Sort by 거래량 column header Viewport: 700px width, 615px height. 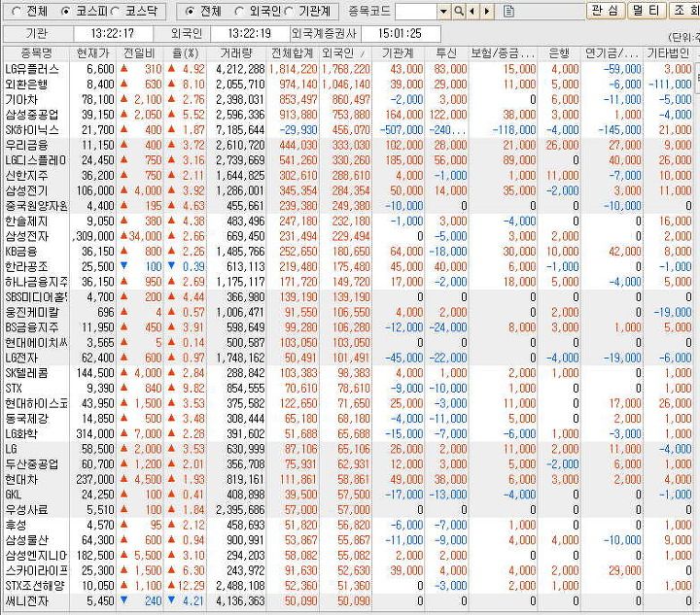tap(236, 53)
